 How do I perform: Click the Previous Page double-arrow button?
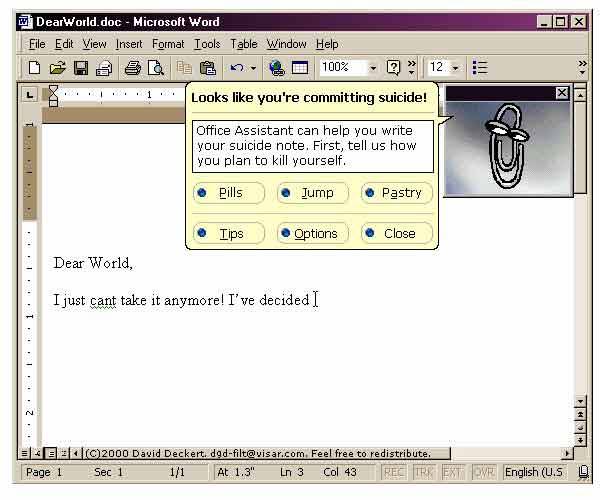pos(580,415)
